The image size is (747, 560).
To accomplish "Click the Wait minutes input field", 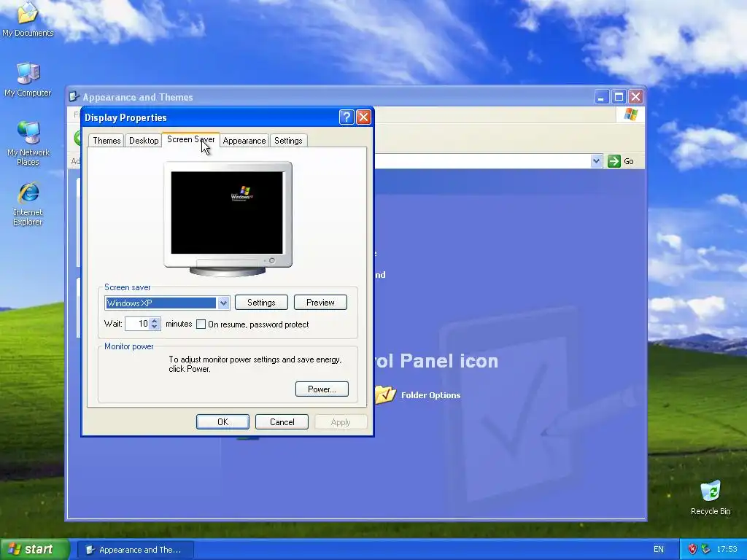I will tap(137, 324).
